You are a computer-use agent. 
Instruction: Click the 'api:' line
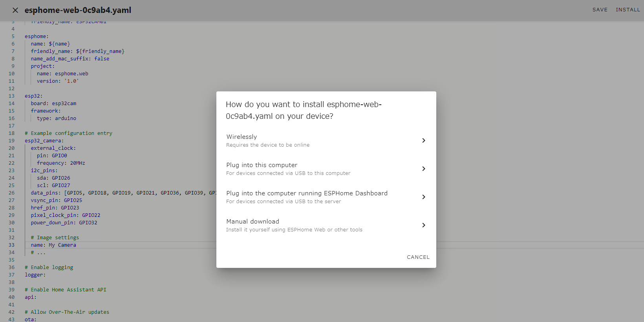tap(31, 297)
